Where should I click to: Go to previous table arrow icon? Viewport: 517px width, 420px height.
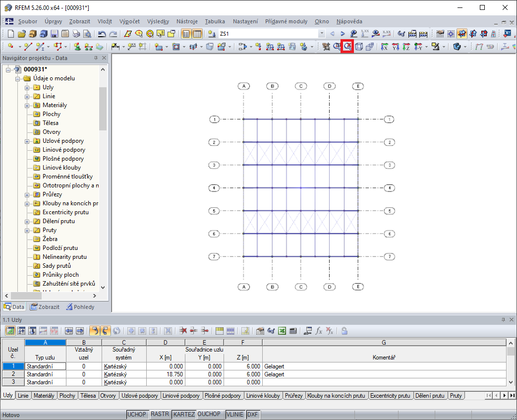(x=68, y=331)
